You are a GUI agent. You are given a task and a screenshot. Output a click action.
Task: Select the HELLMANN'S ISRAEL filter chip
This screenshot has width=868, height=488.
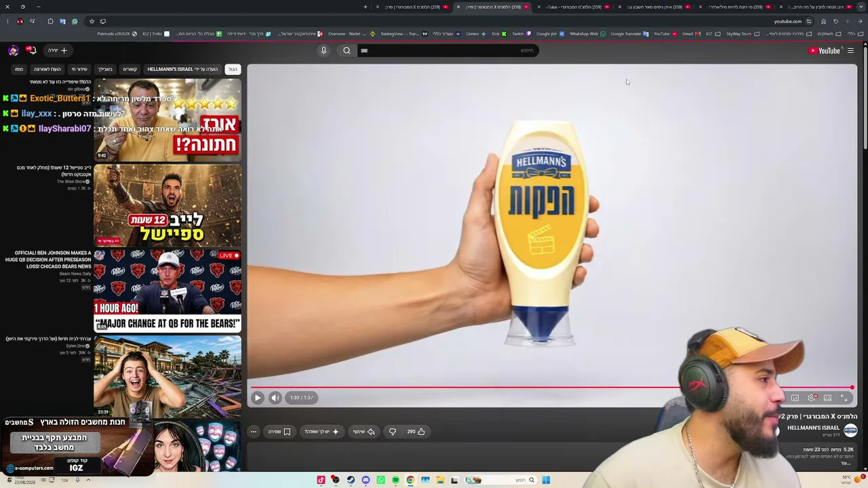coord(183,69)
